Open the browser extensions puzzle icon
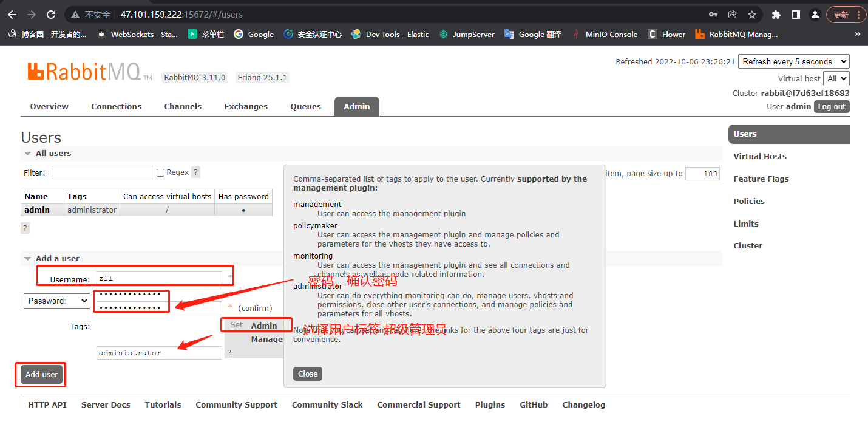Screen dimensions: 868x447 [x=776, y=15]
